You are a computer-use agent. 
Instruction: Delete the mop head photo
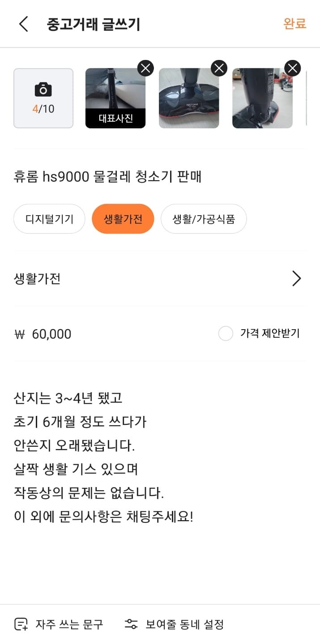point(218,68)
